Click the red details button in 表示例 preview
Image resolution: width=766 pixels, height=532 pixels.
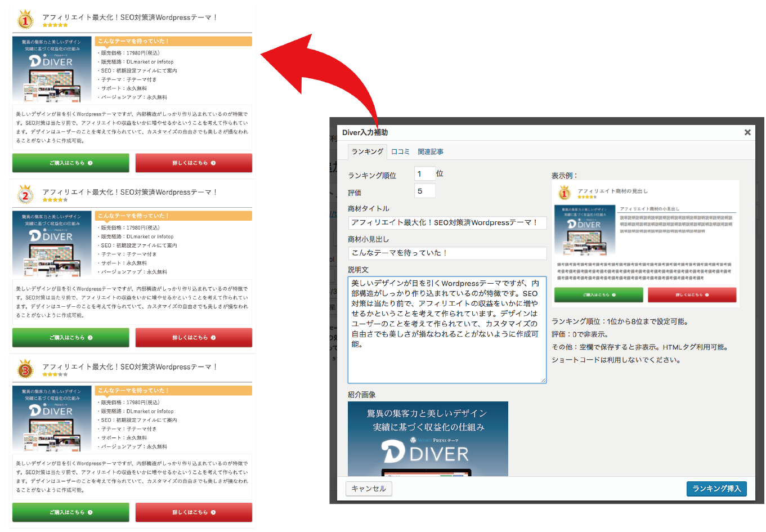[x=692, y=294]
